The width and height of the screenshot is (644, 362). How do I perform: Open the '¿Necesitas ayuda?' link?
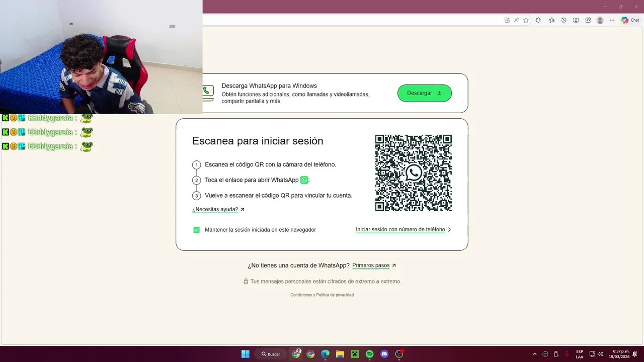pyautogui.click(x=215, y=210)
